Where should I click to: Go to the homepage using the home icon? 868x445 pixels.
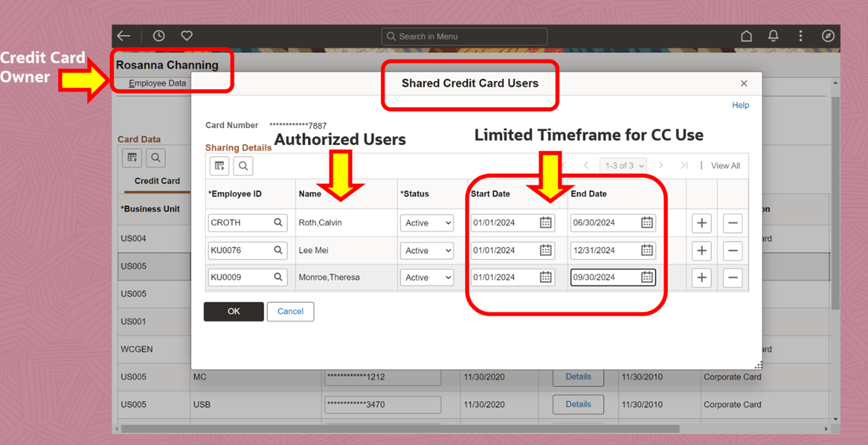click(x=746, y=35)
